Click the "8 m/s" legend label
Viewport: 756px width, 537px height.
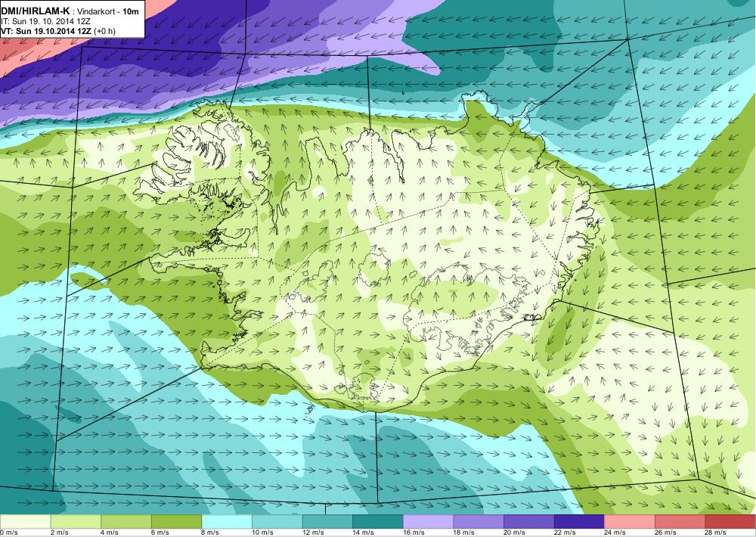point(211,532)
